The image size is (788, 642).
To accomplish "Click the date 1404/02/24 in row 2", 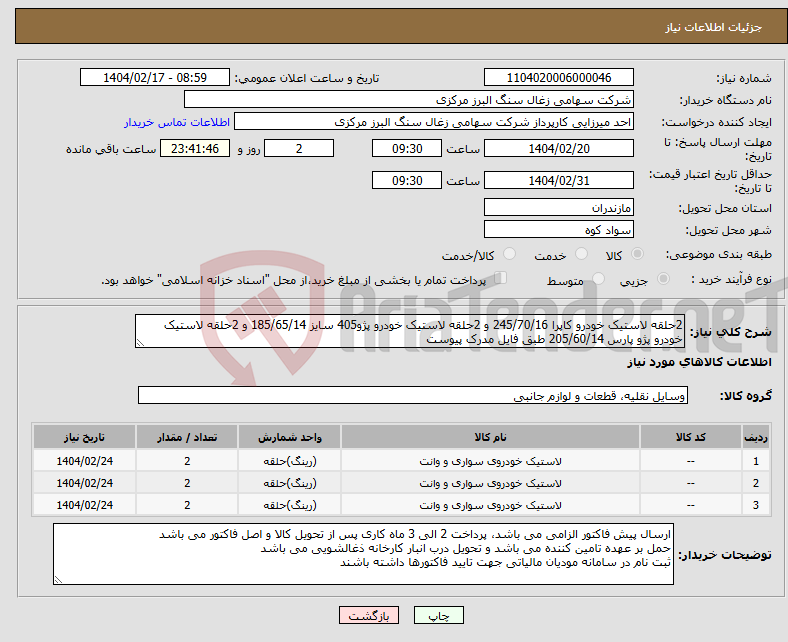I will [84, 483].
